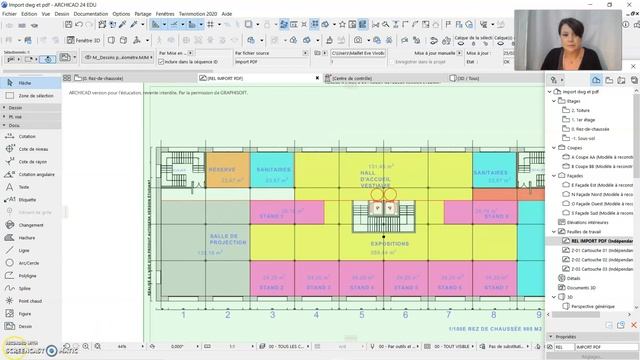Viewport: 640px width, 360px height.
Task: Toggle the eye under Calque de la sélection
Action: click(461, 43)
